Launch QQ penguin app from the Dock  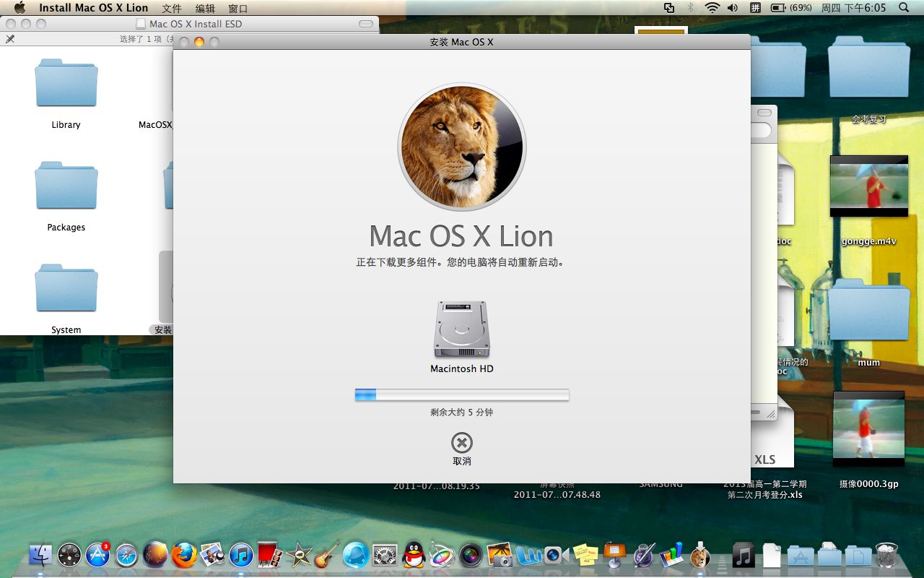point(413,555)
